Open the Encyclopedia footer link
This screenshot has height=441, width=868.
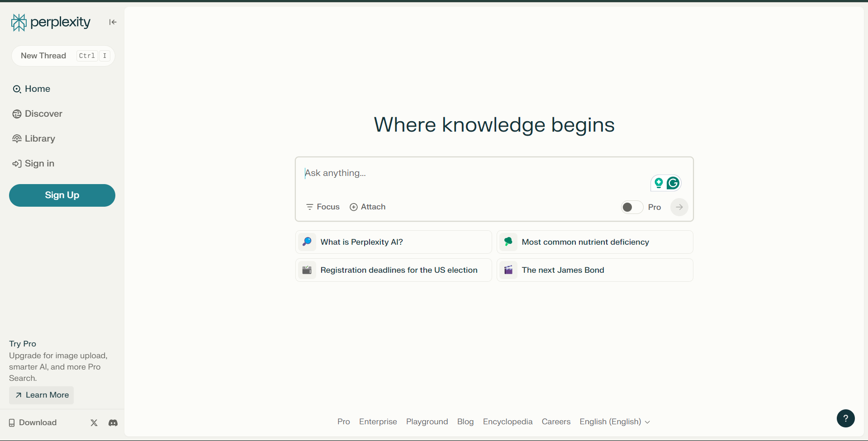click(508, 422)
